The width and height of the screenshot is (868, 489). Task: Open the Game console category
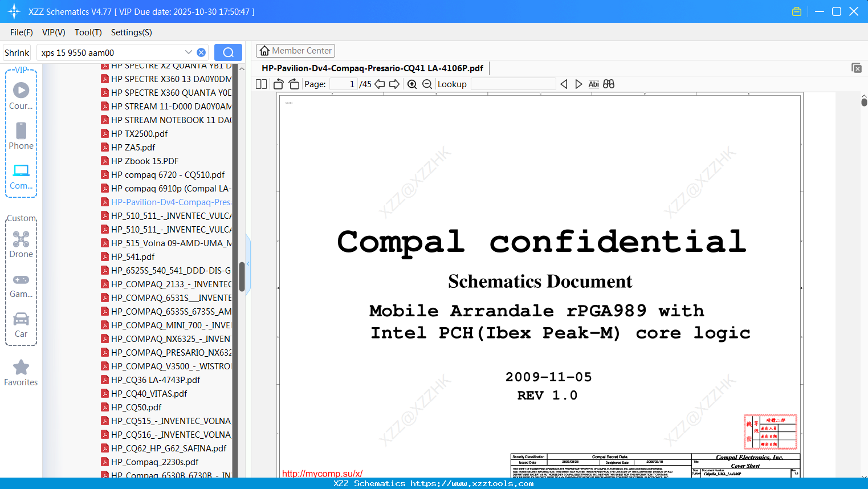[21, 285]
